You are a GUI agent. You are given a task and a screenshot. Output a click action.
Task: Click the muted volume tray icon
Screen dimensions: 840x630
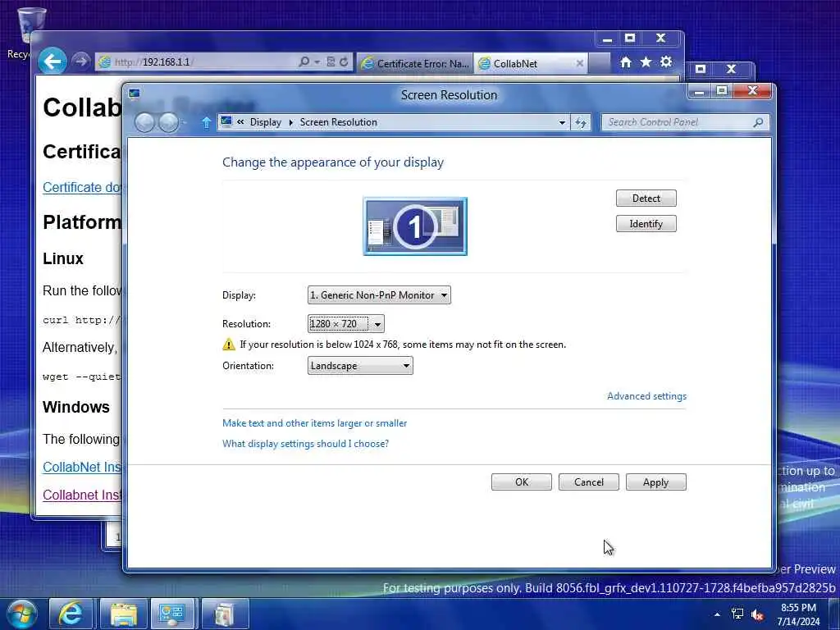pyautogui.click(x=757, y=615)
